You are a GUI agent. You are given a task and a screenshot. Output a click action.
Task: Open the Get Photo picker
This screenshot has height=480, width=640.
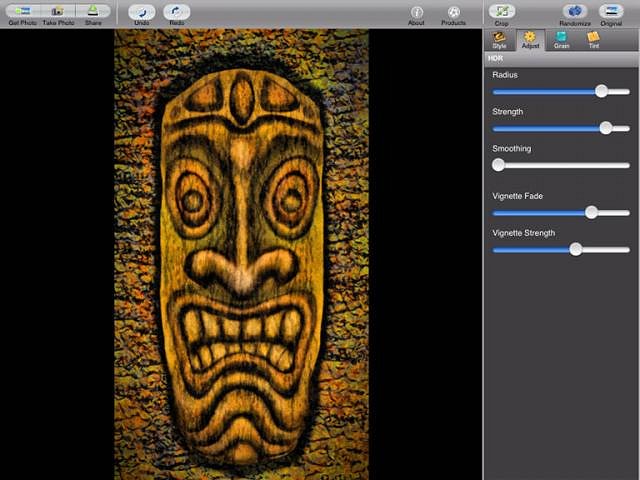click(22, 12)
